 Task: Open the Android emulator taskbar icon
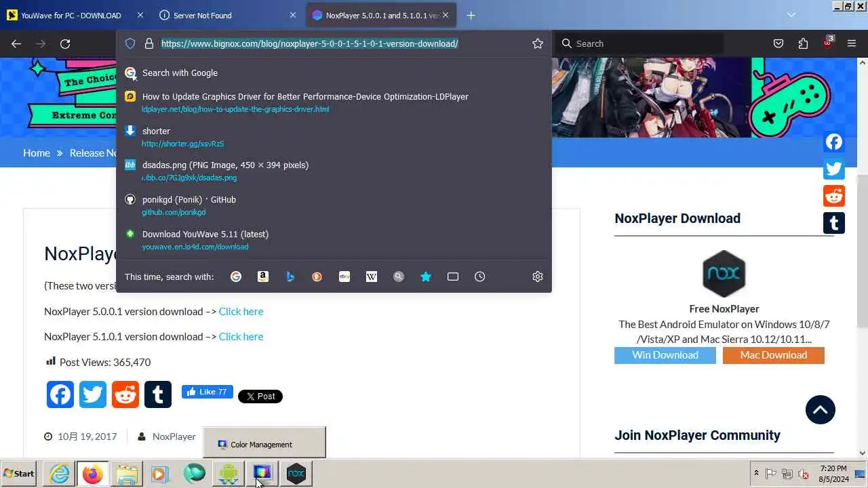click(x=229, y=474)
